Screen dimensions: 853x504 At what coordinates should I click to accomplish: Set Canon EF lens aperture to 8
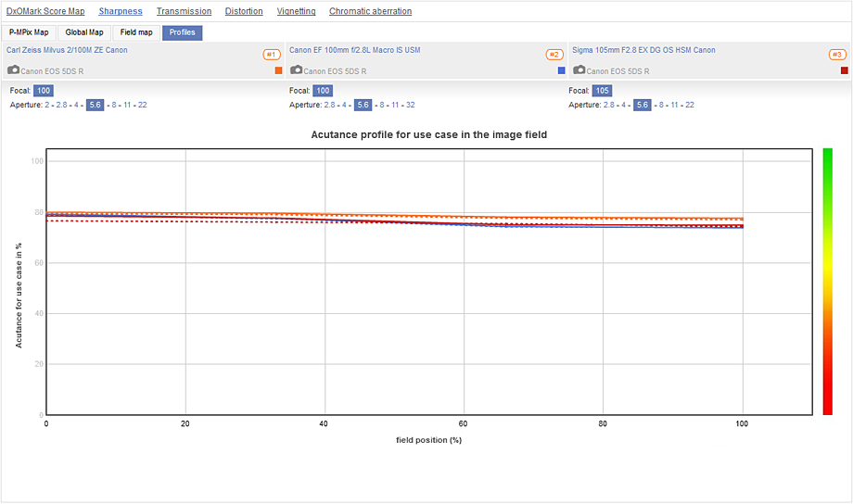[x=382, y=105]
